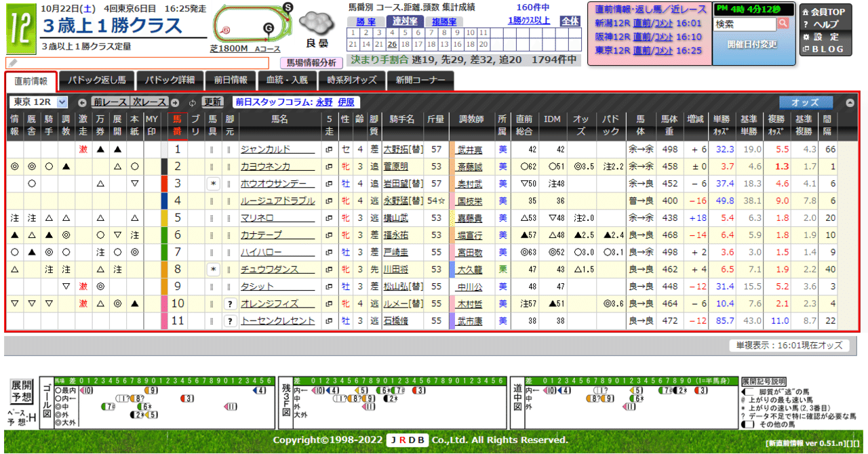The height and width of the screenshot is (454, 868).
Task: Click the left arrow icon before 前レース
Action: pyautogui.click(x=83, y=102)
